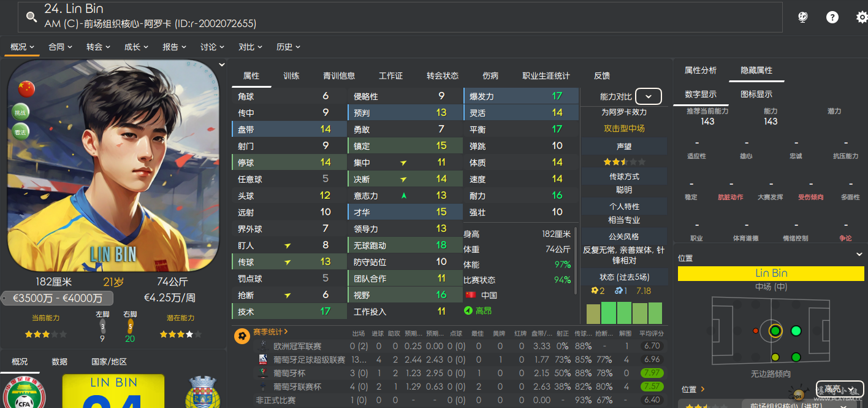Click the orange football season stats icon
The image size is (868, 408).
point(242,336)
